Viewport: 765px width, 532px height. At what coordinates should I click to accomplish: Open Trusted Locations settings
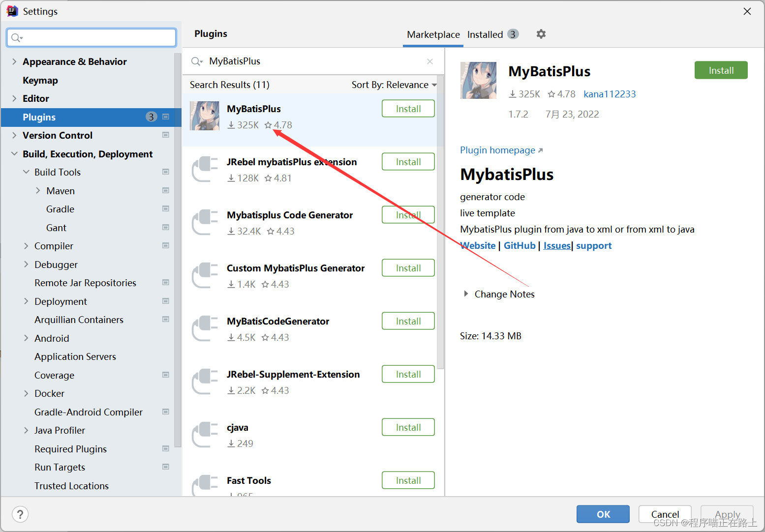pos(71,486)
